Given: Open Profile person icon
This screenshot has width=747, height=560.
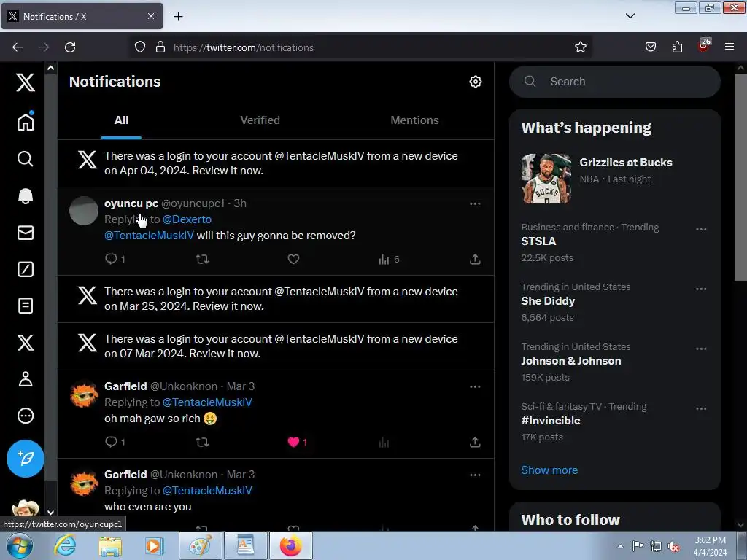Looking at the screenshot, I should (26, 379).
